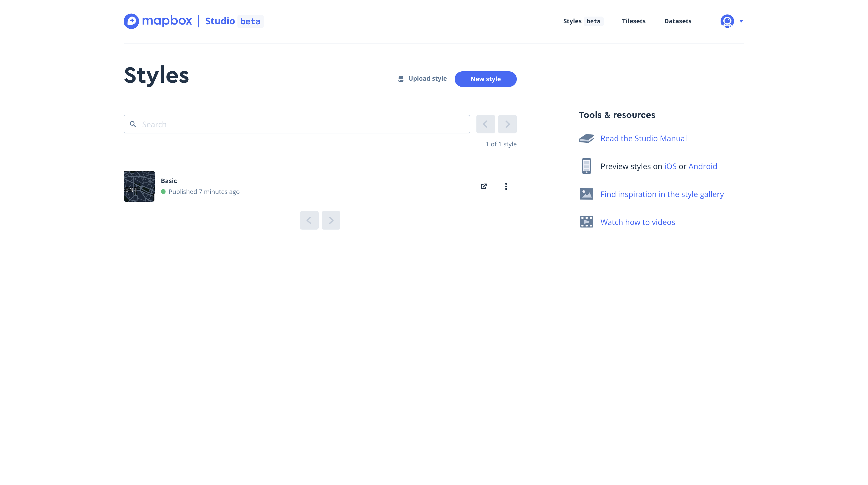Screen dimensions: 868x485
Task: Click the phone icon beside Preview styles
Action: pos(586,166)
